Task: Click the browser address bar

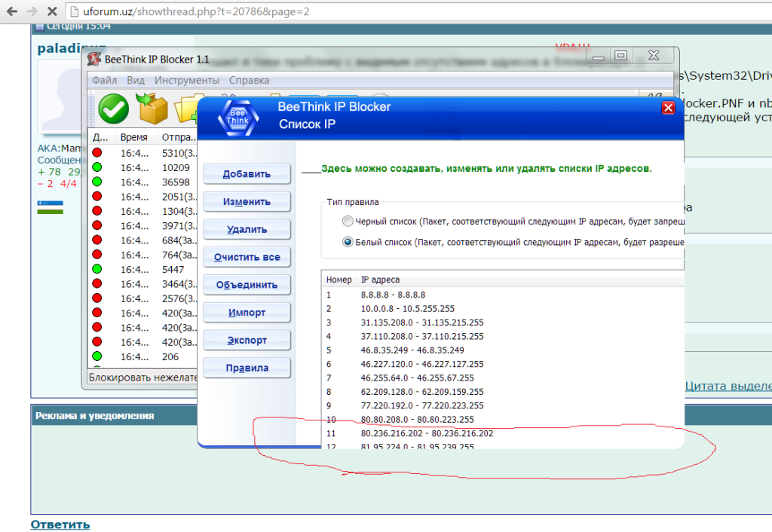Action: coord(377,12)
